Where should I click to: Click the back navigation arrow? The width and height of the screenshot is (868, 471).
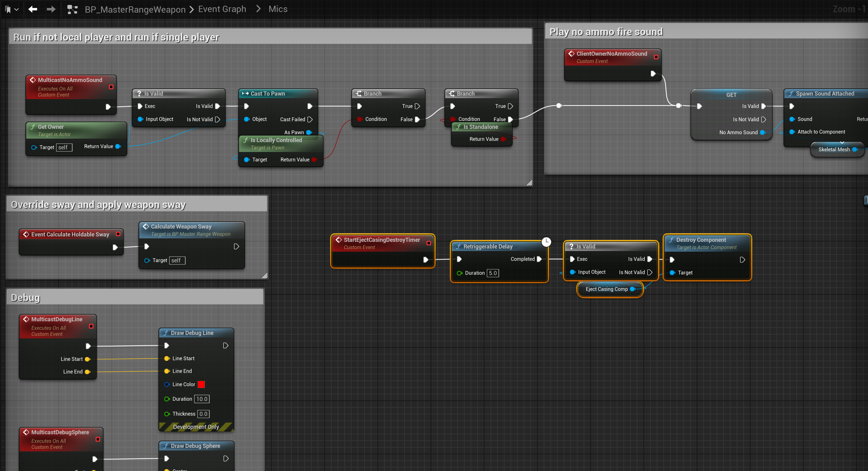33,9
